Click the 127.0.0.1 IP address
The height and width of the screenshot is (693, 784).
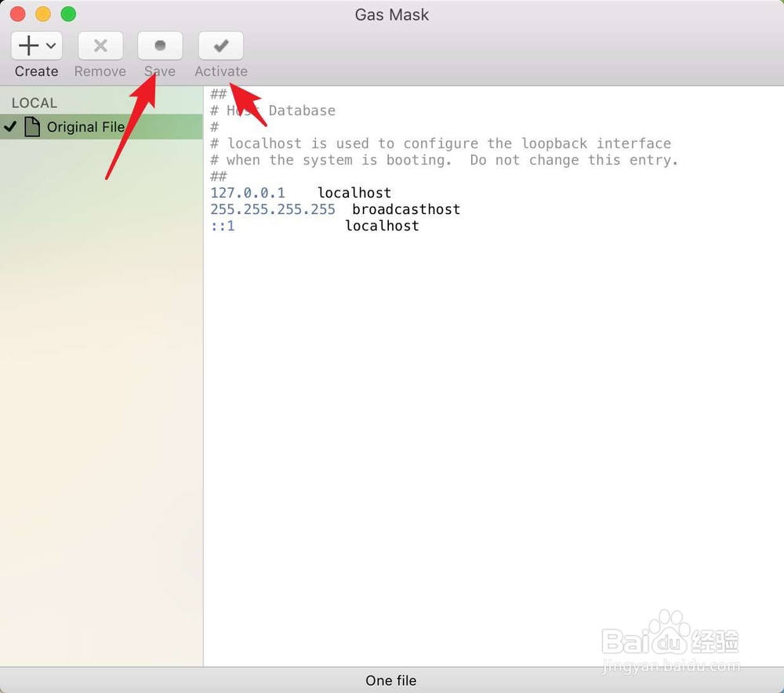[248, 193]
